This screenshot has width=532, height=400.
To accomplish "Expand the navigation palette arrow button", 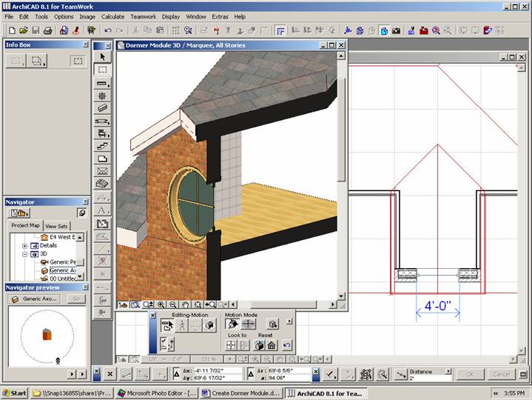I will [289, 321].
